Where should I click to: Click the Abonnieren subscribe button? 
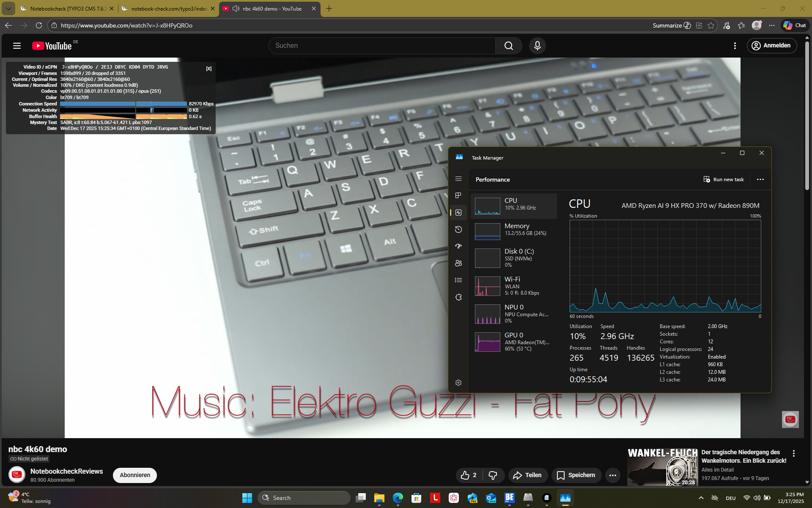pos(134,475)
